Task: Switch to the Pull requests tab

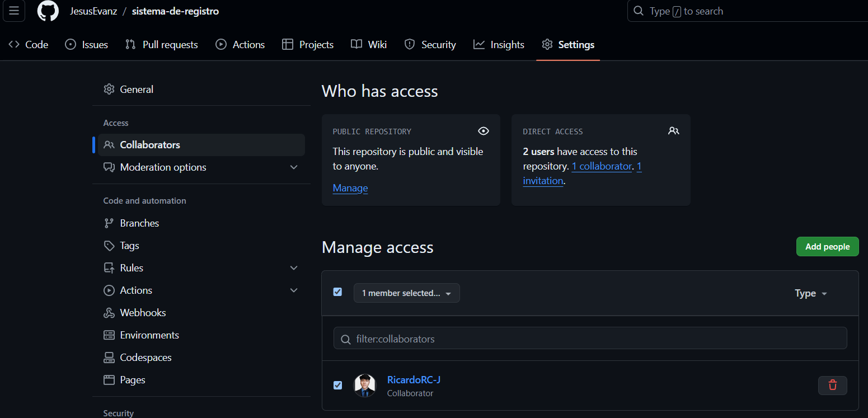Action: click(x=162, y=45)
